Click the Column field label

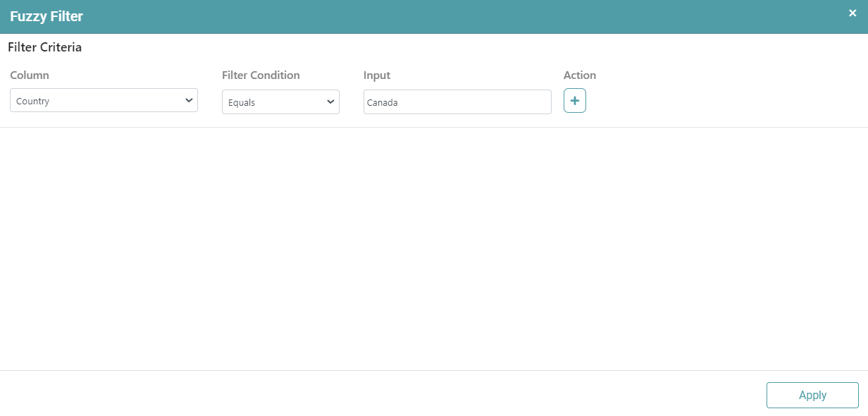click(30, 75)
